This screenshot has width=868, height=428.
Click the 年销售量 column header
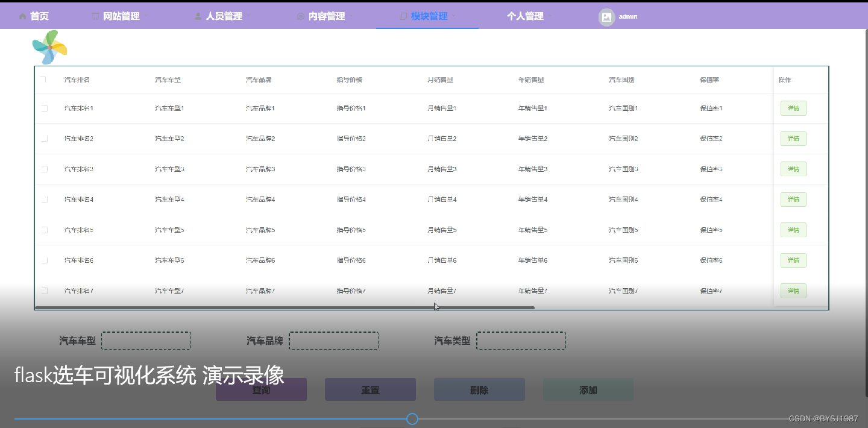coord(531,80)
